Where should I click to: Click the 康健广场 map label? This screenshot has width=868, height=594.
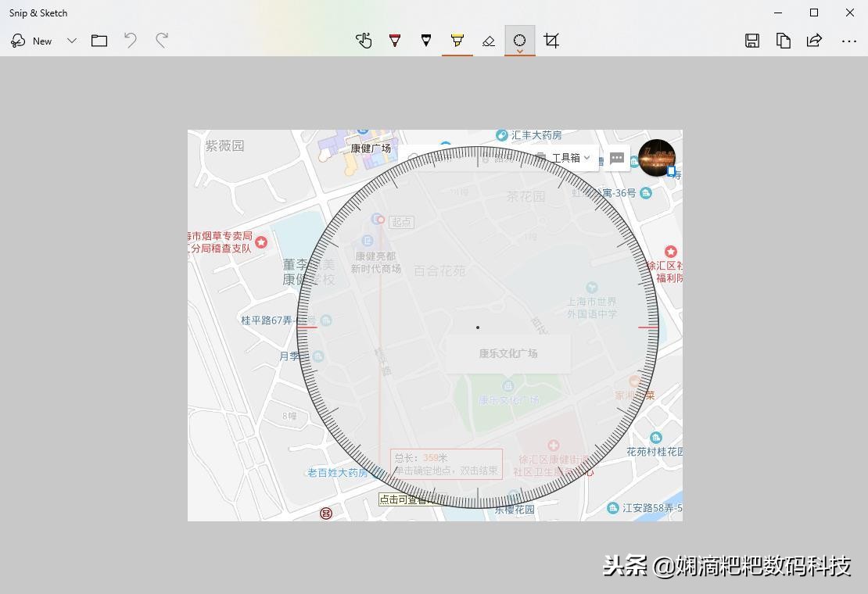click(371, 148)
